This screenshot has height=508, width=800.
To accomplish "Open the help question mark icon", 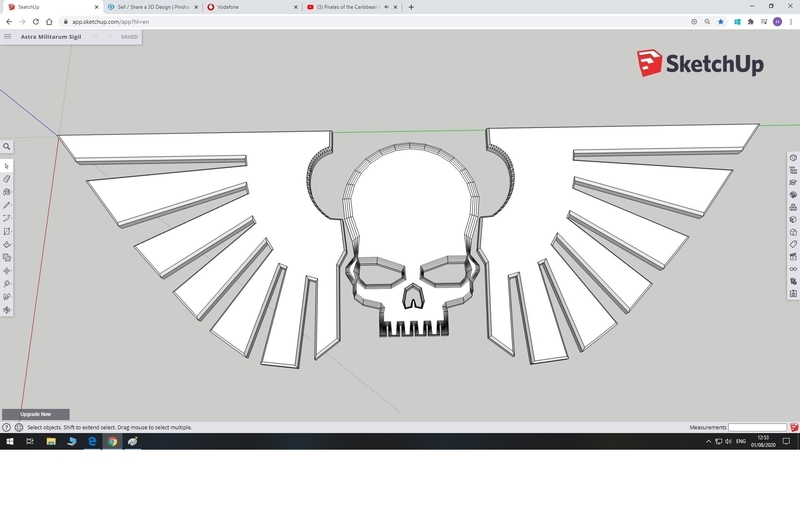I will click(6, 427).
